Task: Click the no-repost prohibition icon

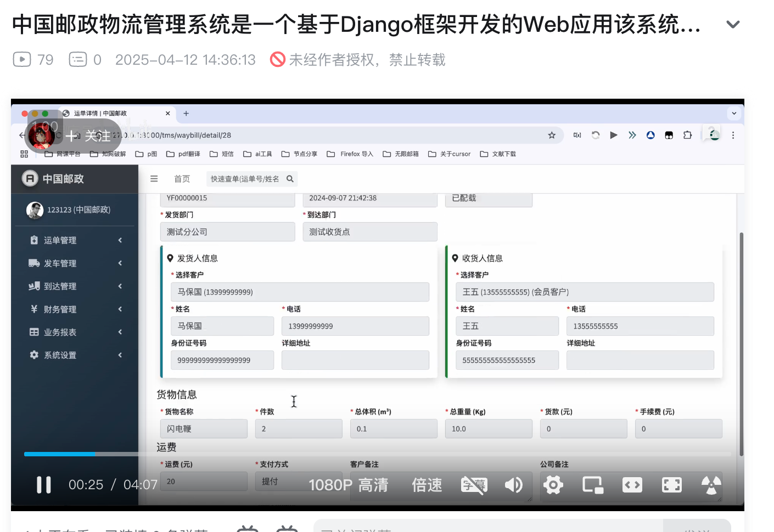Action: pos(278,59)
